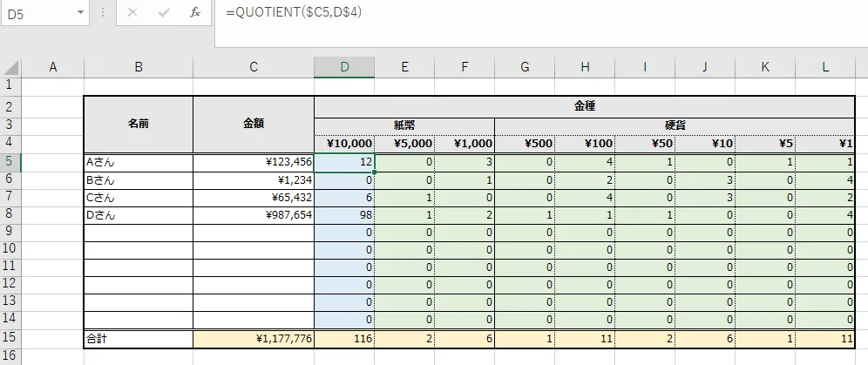The image size is (868, 365).
Task: Click the Bさん name cell
Action: (139, 180)
